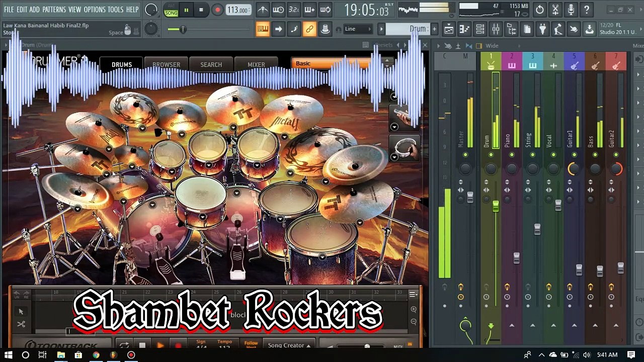644x362 pixels.
Task: Click the audio editor scissors icon
Action: point(555,10)
